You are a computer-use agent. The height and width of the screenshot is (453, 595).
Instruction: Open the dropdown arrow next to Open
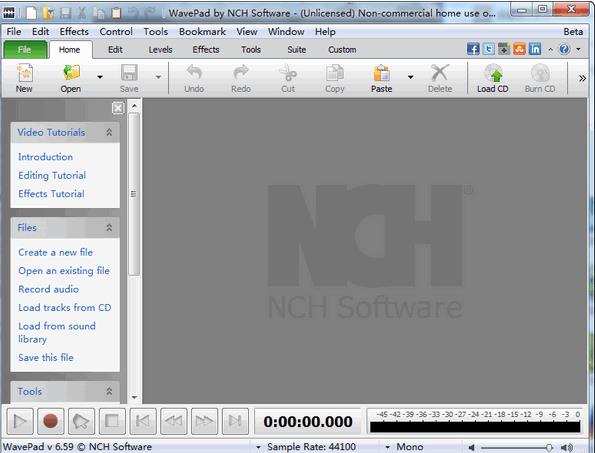100,77
